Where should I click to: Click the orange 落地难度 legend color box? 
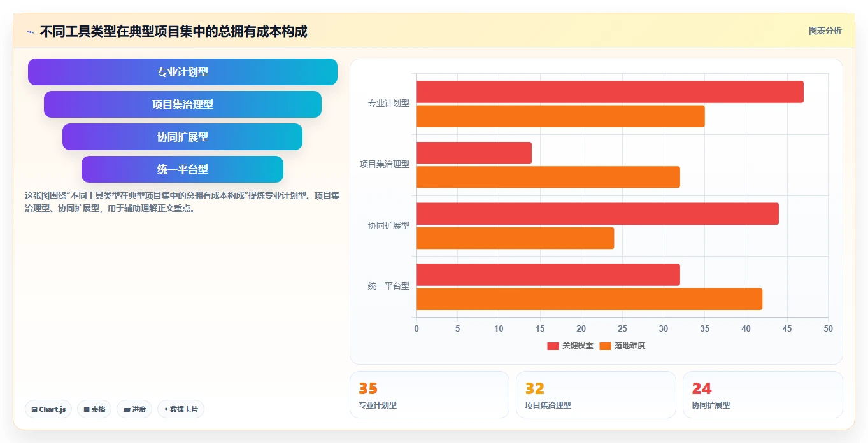coord(605,346)
